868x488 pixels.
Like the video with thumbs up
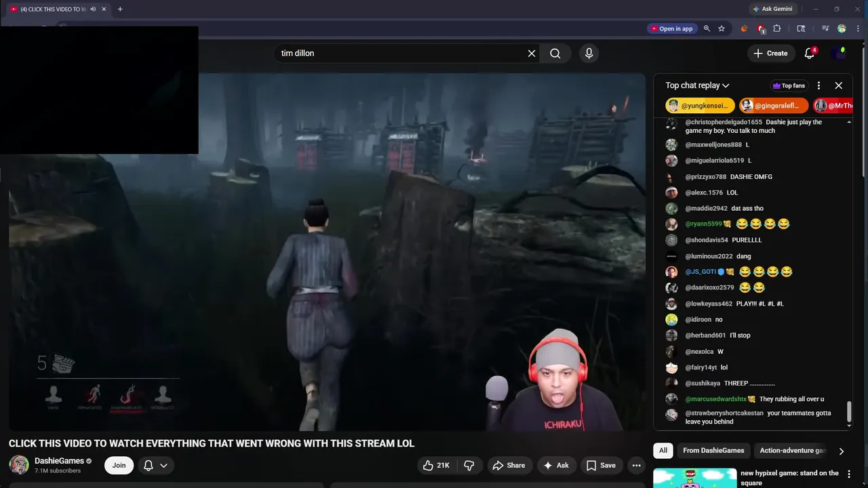[x=436, y=465]
